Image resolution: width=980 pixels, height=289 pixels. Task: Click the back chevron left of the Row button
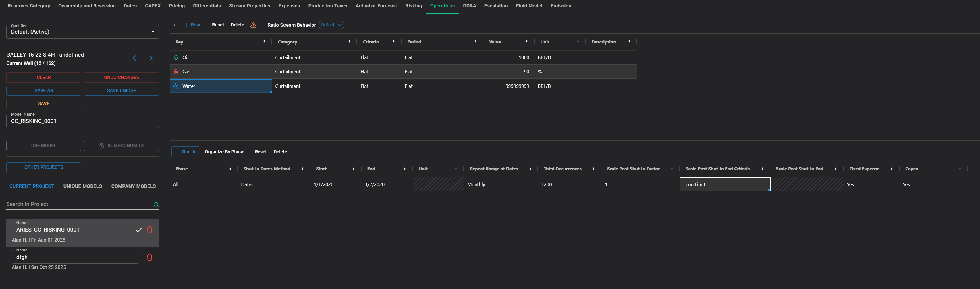(x=175, y=25)
